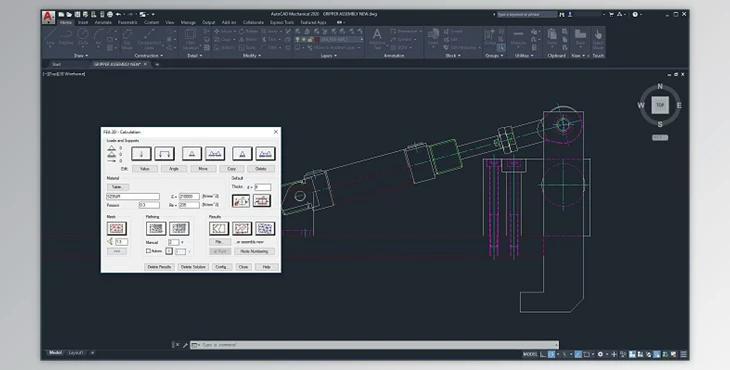Click the Mesh generation icon

click(x=117, y=229)
